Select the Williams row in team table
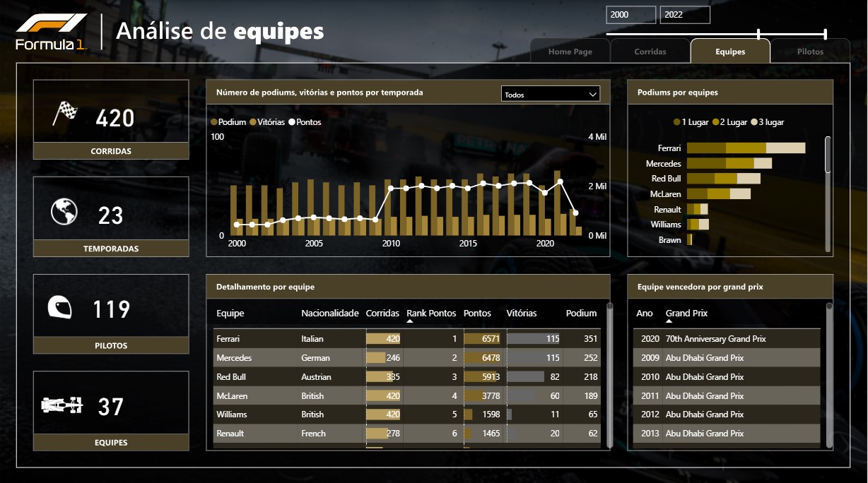 click(x=407, y=415)
